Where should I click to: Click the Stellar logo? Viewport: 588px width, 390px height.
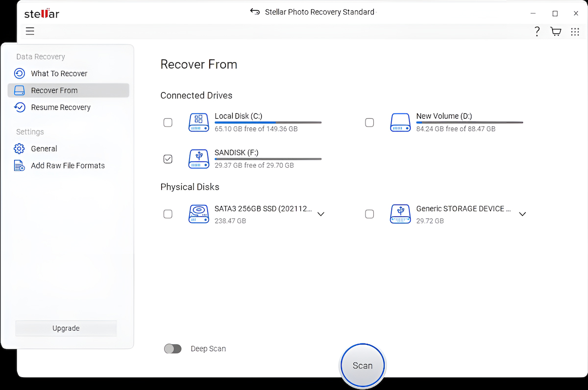42,13
